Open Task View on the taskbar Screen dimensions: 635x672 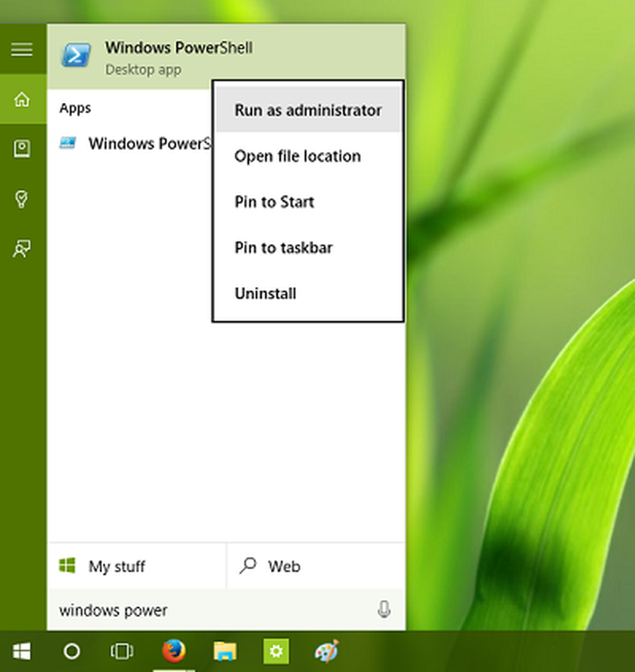pyautogui.click(x=122, y=651)
